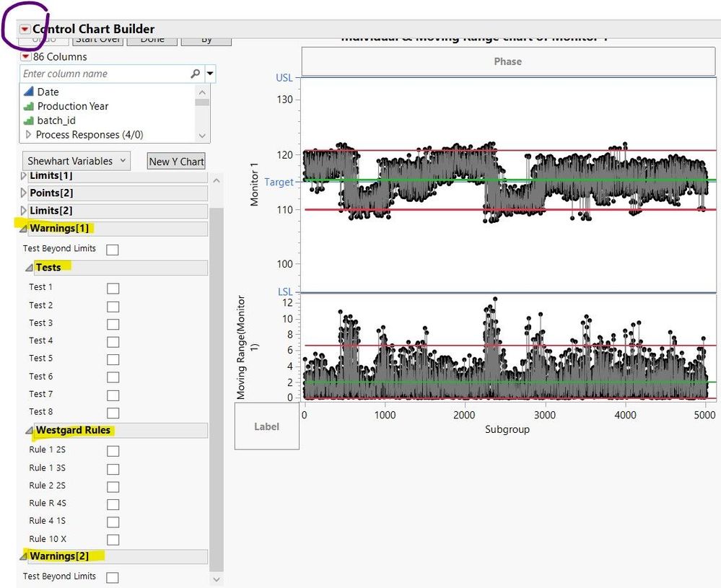Open the Shewhart Variables dropdown
Image resolution: width=721 pixels, height=588 pixels.
coord(77,161)
